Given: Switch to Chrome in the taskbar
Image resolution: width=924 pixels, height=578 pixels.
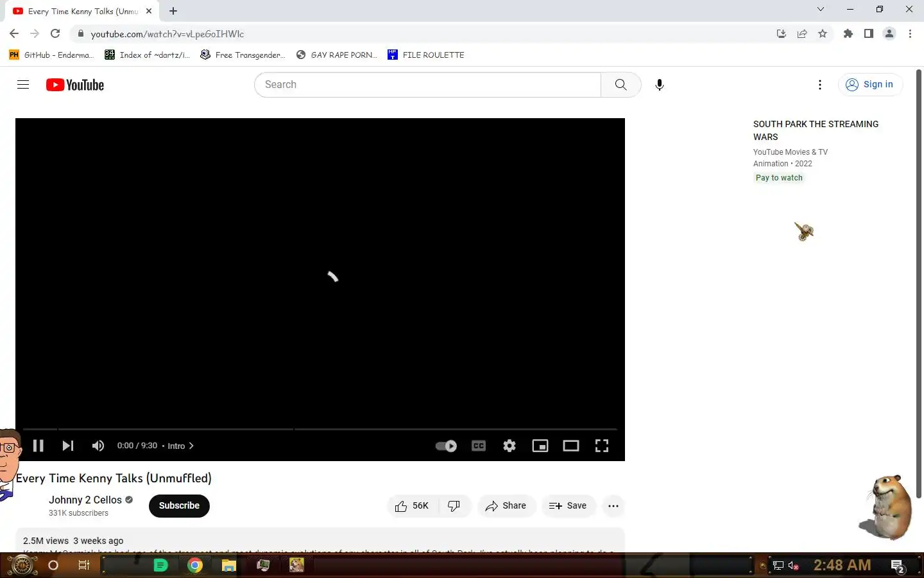Looking at the screenshot, I should (x=195, y=565).
